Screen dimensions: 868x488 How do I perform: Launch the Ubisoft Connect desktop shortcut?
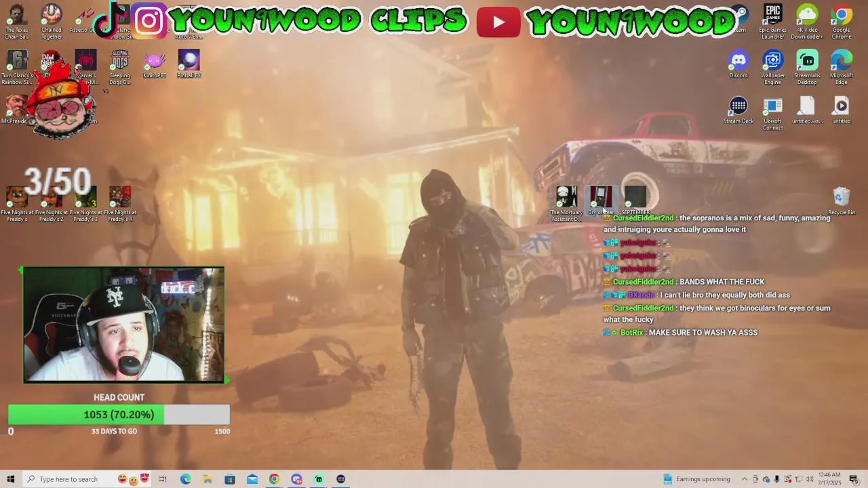tap(772, 114)
